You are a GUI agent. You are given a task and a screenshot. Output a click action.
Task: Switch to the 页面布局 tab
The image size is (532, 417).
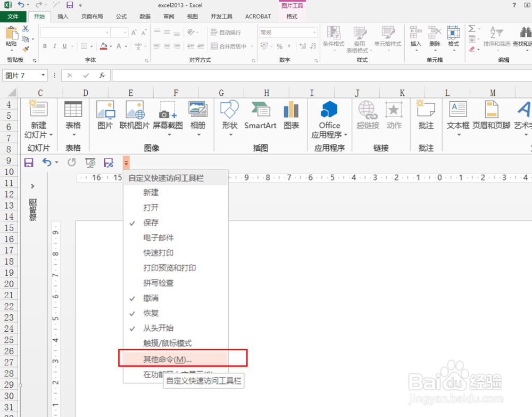(x=92, y=17)
